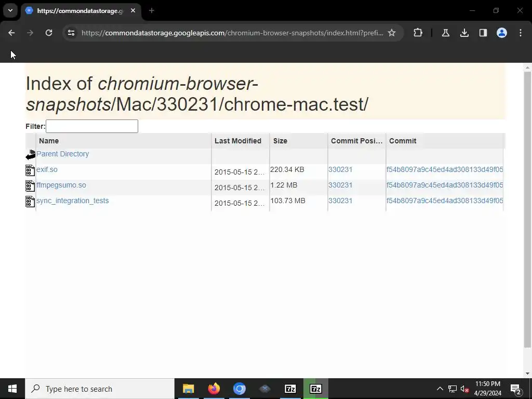Click the scrollbar up arrow
The height and width of the screenshot is (399, 532).
pos(527,68)
